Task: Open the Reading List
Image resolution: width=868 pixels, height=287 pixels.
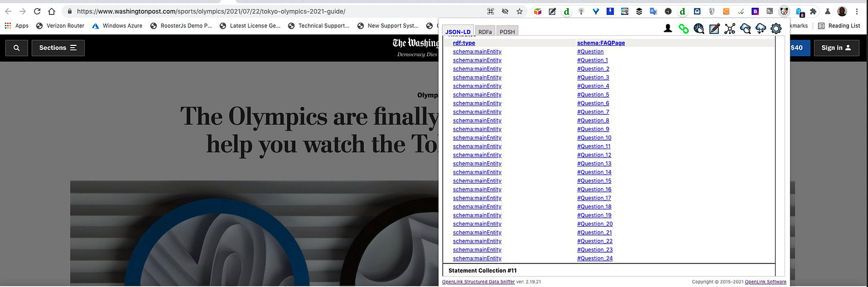Action: pyautogui.click(x=839, y=26)
